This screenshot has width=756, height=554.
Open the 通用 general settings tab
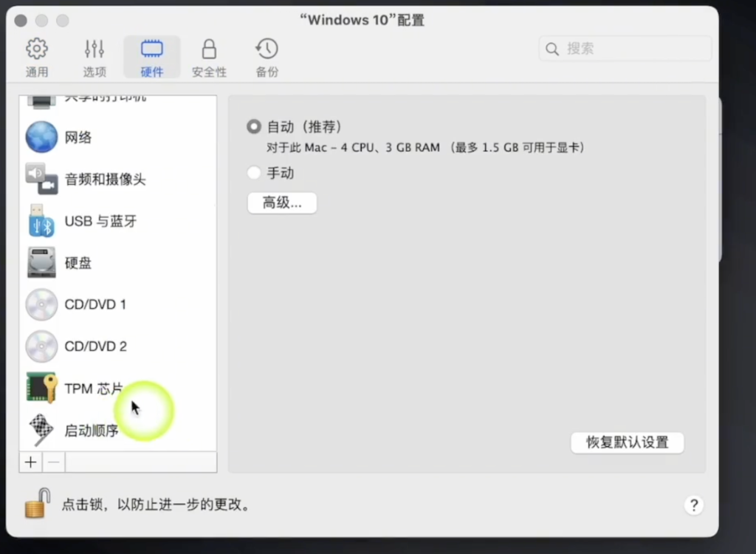37,58
